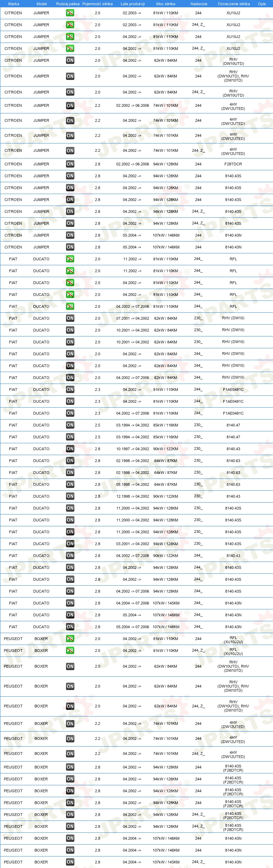The width and height of the screenshot is (273, 868).
Task: Click the Nadwozie column header
Action: [199, 4]
